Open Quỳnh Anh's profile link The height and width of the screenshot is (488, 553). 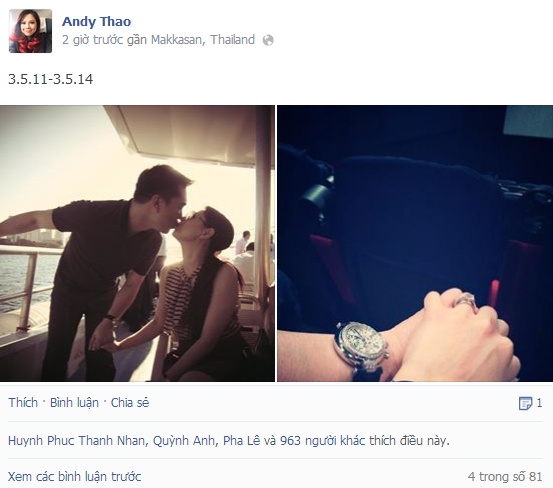[x=184, y=441]
